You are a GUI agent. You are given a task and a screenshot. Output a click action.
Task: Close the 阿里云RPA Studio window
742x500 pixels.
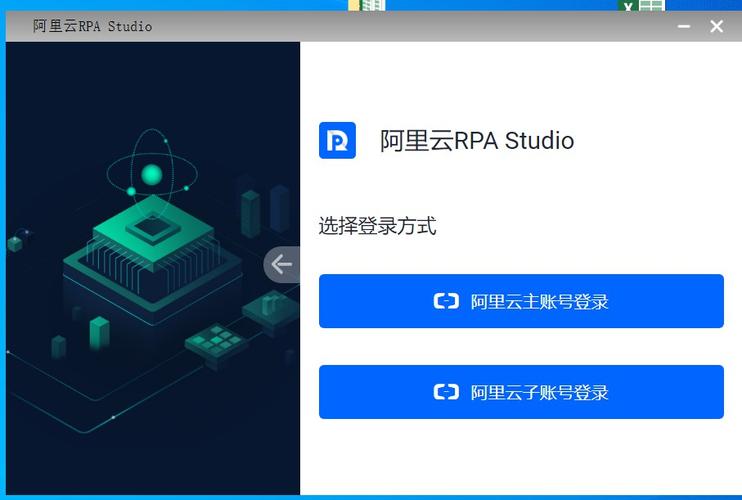pyautogui.click(x=716, y=26)
